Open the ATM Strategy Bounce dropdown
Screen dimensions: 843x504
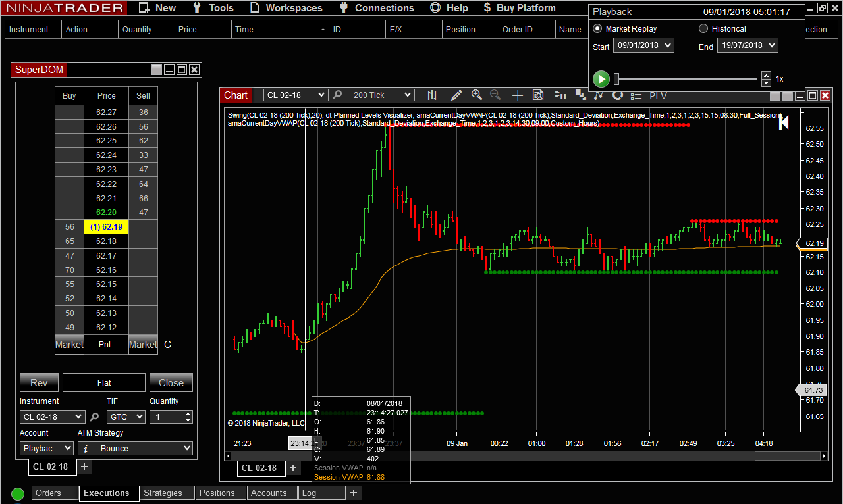[135, 449]
